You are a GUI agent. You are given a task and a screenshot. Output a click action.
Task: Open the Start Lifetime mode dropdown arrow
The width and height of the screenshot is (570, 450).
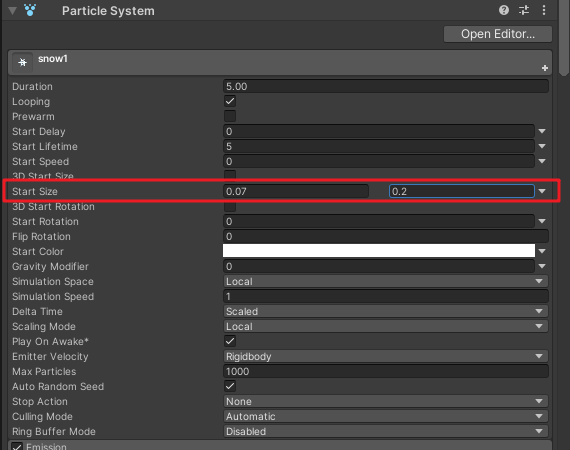tap(542, 146)
